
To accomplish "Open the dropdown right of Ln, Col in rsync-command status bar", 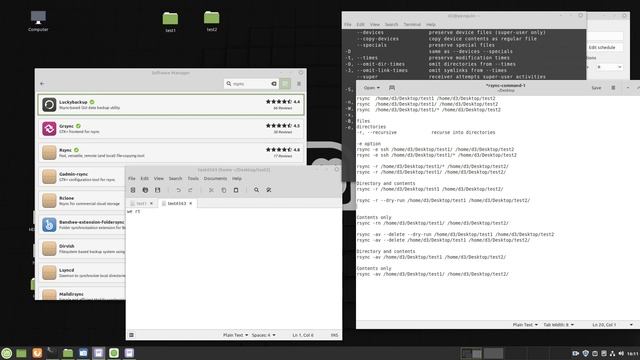I will point(631,325).
